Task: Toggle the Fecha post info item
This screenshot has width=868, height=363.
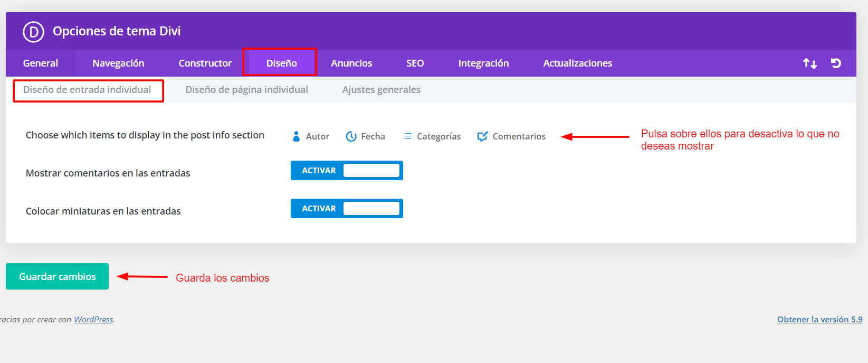Action: [x=365, y=136]
